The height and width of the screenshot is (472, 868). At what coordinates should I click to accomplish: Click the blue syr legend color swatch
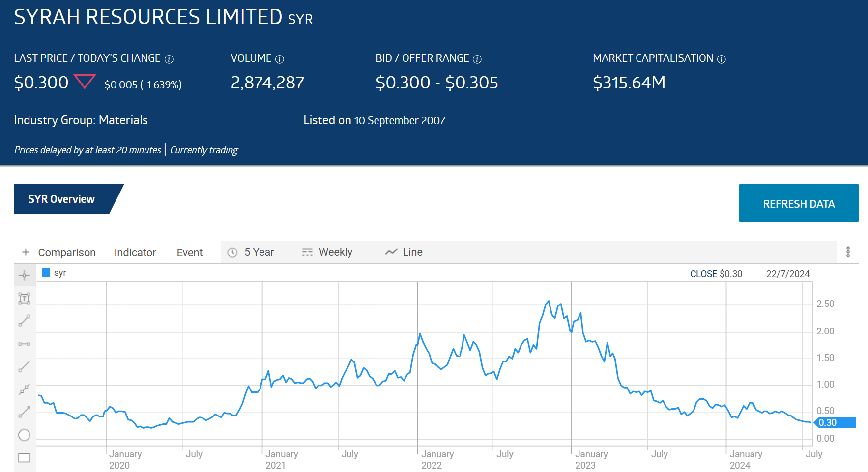(46, 273)
